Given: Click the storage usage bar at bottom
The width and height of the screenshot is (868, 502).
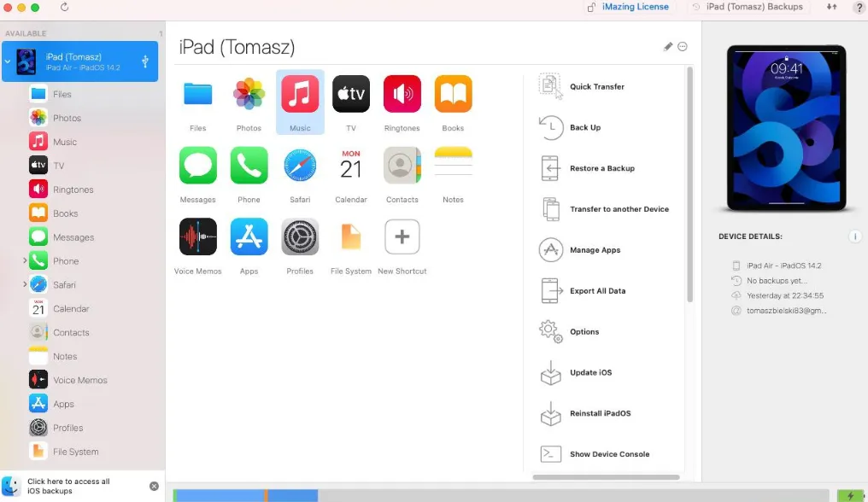Looking at the screenshot, I should pyautogui.click(x=501, y=495).
